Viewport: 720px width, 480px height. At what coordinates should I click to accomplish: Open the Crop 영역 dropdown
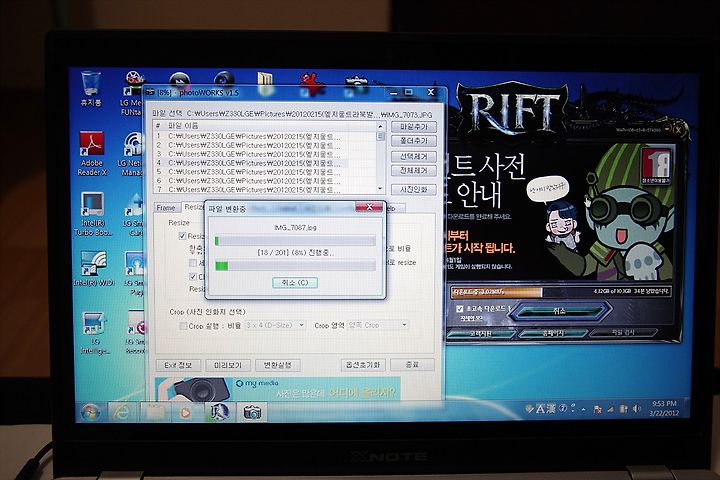pos(377,325)
